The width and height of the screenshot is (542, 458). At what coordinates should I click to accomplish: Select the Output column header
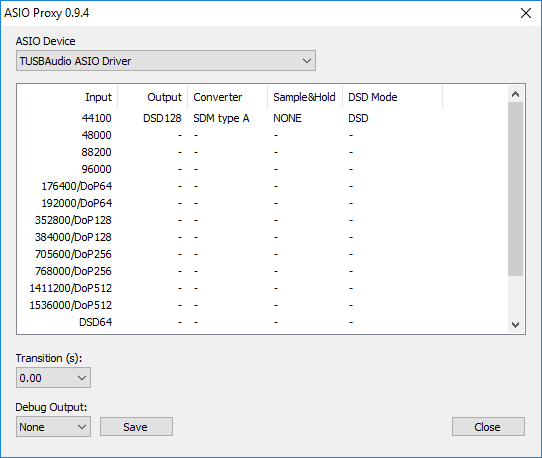(153, 97)
